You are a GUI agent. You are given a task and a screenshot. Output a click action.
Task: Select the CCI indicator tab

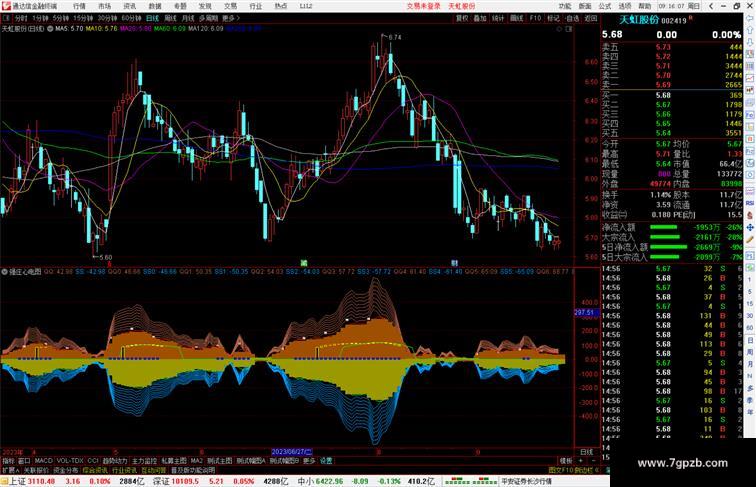[93, 461]
